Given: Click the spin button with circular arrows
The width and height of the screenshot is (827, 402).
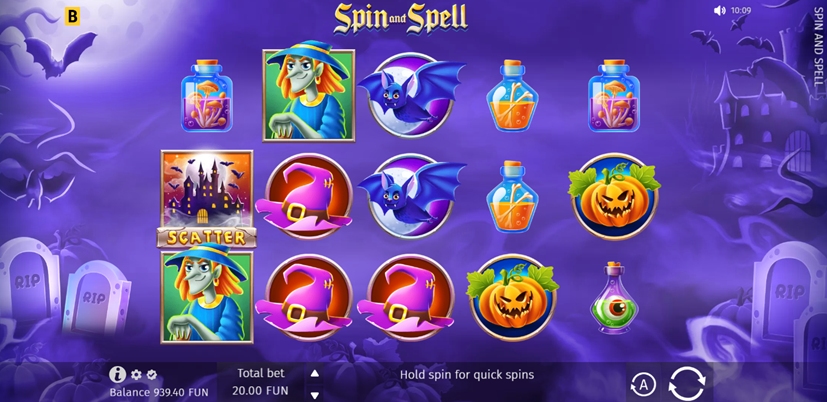Looking at the screenshot, I should 687,383.
